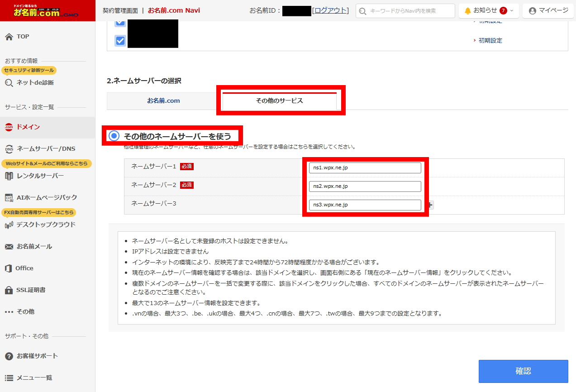Click the notification bell icon
Image resolution: width=576 pixels, height=392 pixels.
[468, 10]
